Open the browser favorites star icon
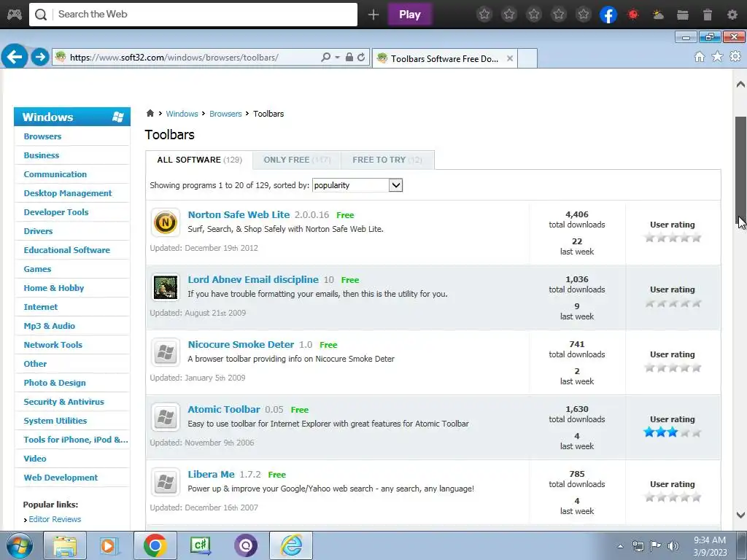The height and width of the screenshot is (560, 747). point(717,57)
